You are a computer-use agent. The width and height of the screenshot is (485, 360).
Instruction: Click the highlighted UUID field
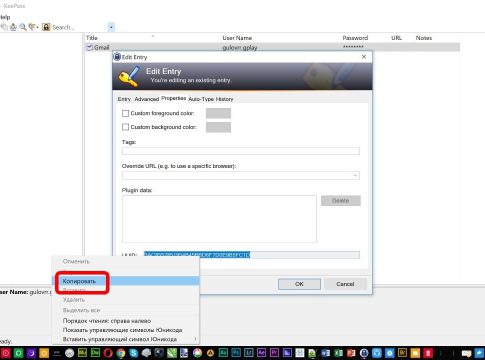tap(252, 255)
